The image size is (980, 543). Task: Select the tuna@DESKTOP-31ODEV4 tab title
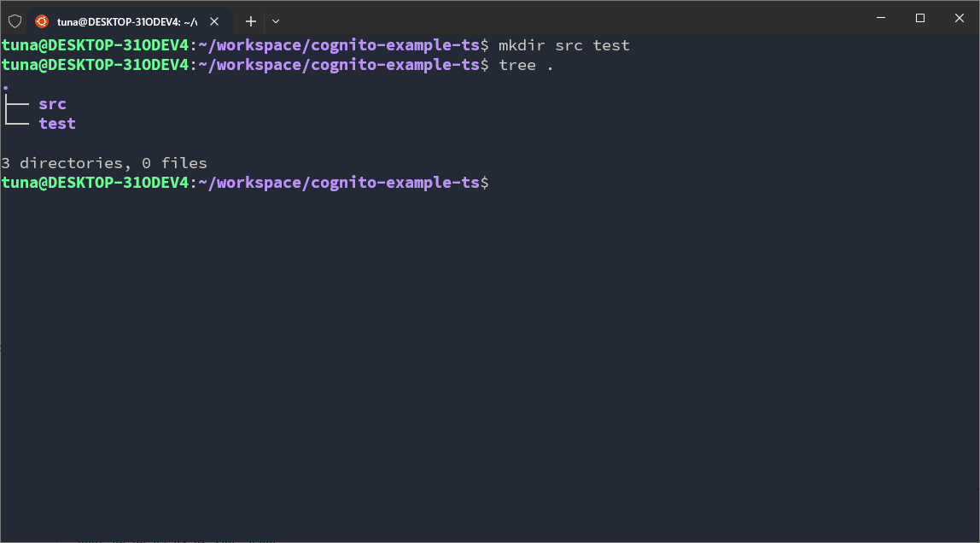(x=126, y=21)
